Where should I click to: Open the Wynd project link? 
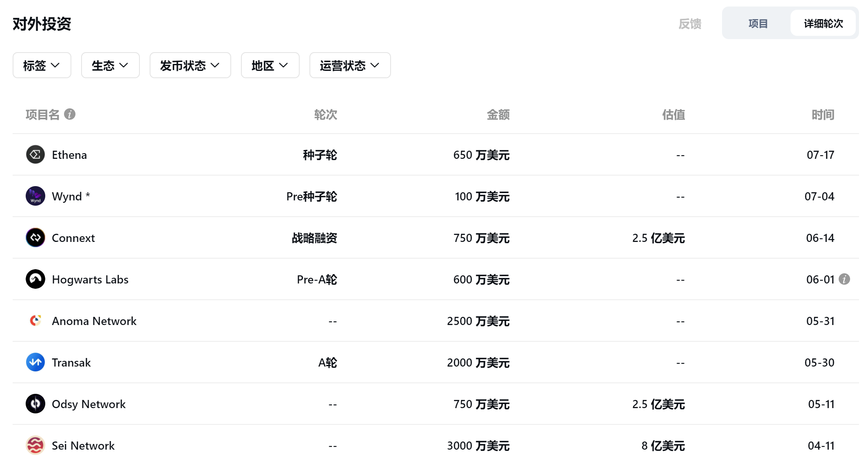(x=71, y=197)
